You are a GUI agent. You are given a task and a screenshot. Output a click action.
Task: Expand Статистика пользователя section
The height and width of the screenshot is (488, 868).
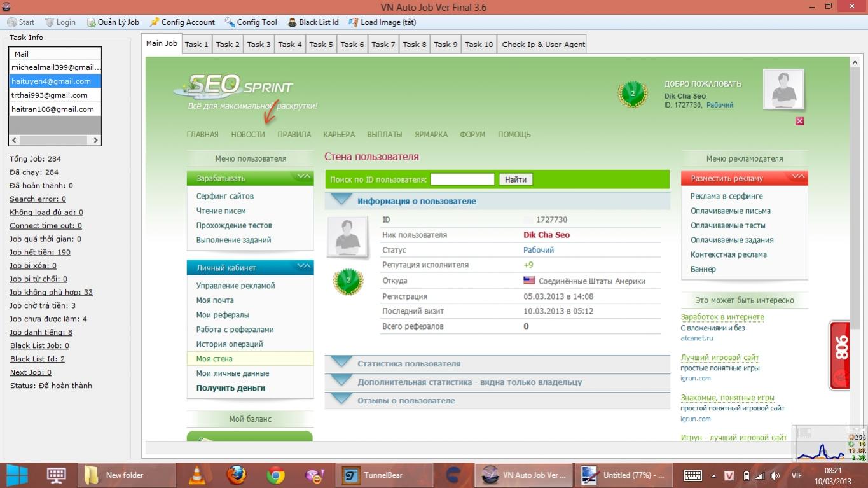(497, 364)
